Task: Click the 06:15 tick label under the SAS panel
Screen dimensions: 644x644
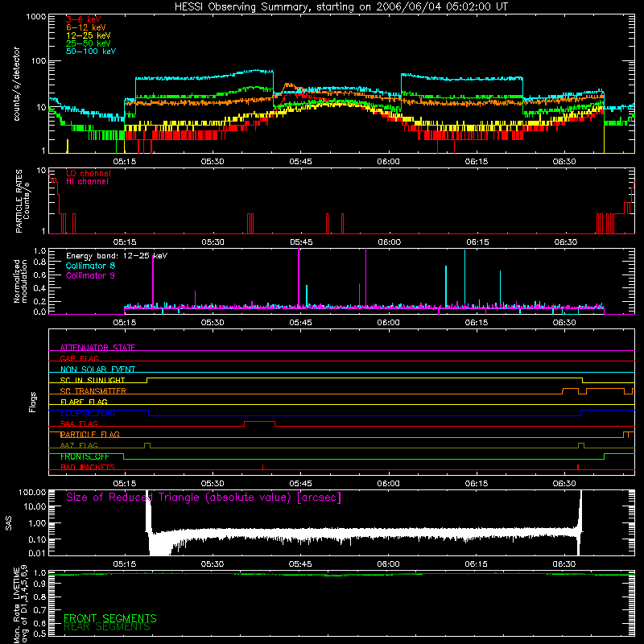Action: (477, 564)
